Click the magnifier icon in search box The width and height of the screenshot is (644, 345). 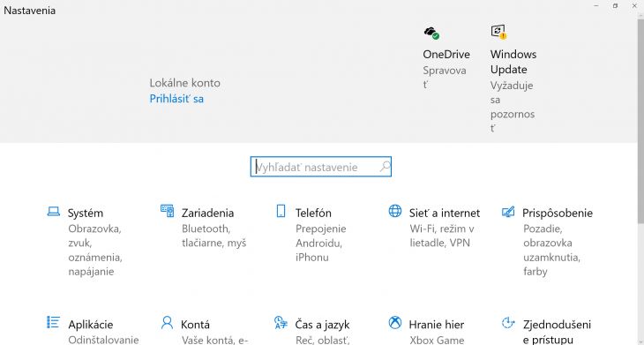385,167
